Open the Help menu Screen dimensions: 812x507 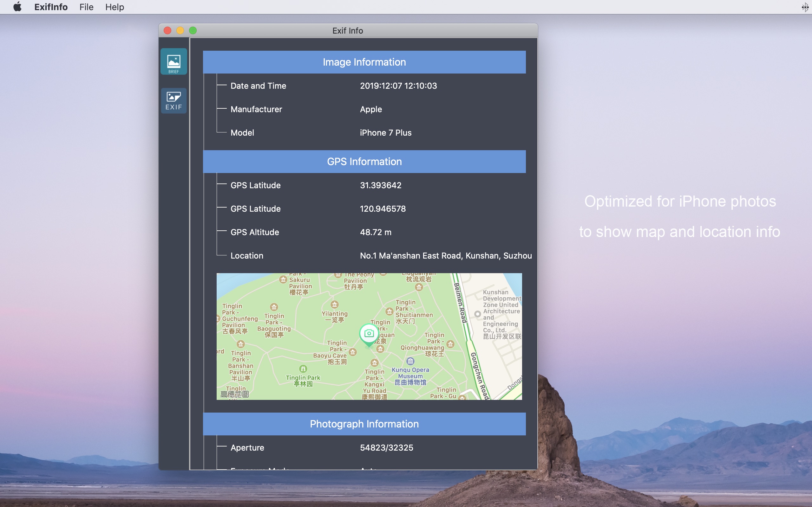[x=115, y=7]
